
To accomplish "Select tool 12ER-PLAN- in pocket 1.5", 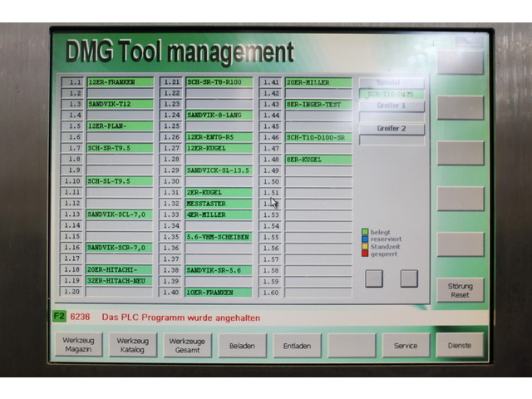I will click(120, 126).
